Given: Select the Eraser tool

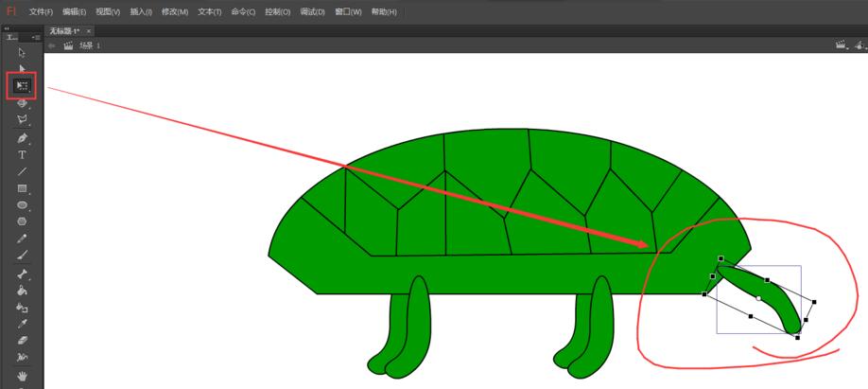Looking at the screenshot, I should click(x=22, y=339).
